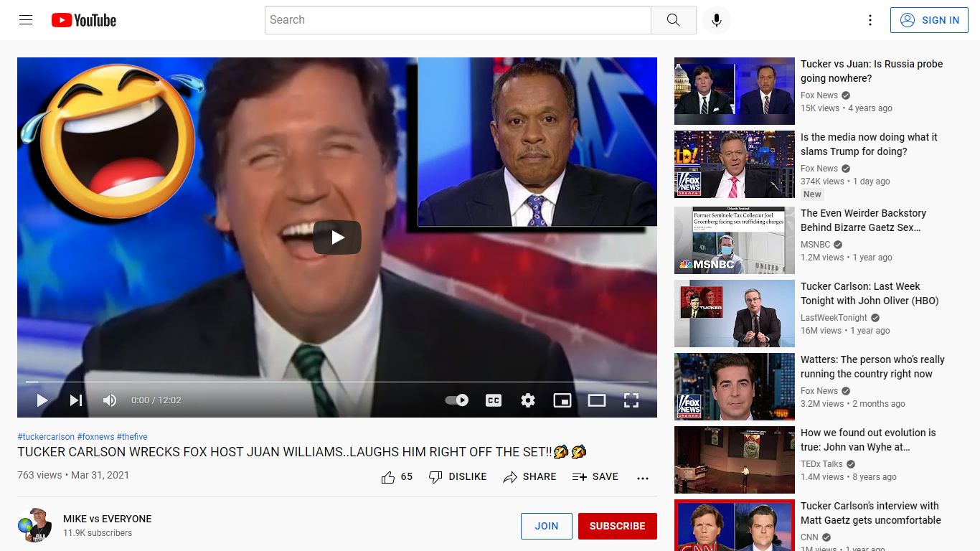Like the video with thumbs up
980x551 pixels.
(x=397, y=477)
